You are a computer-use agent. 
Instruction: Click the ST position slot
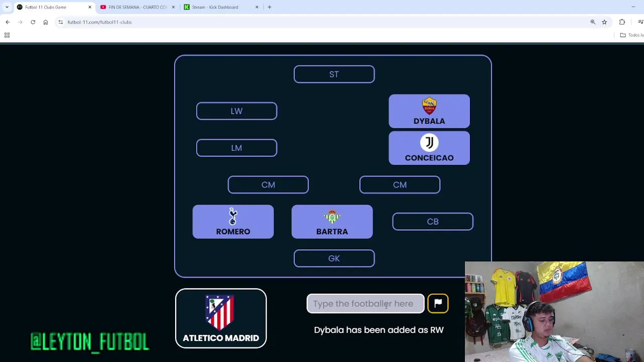[x=334, y=74]
